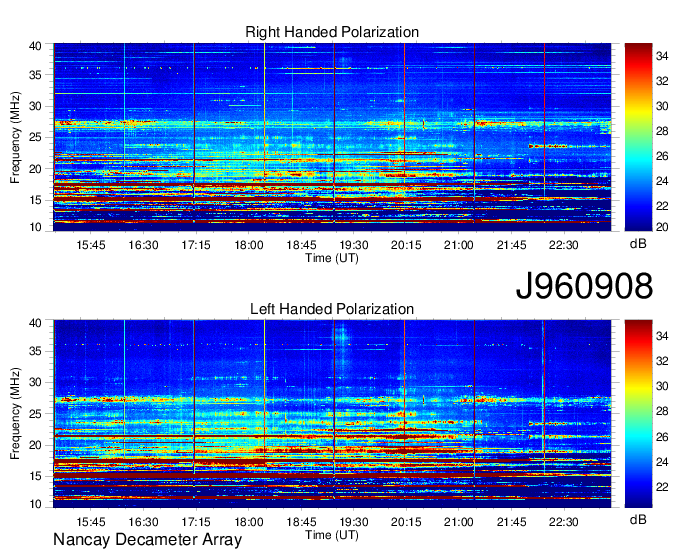This screenshot has width=680, height=552.
Task: Click the 15 MHz tick of the Left Handed plot
Action: tap(35, 477)
